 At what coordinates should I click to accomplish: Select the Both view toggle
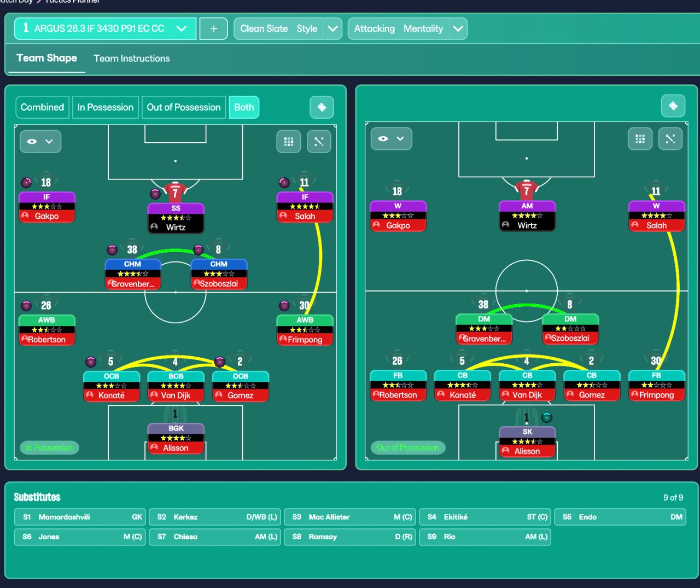point(244,107)
